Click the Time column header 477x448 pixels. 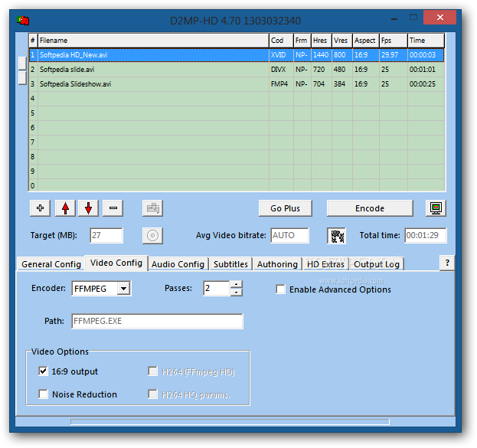(426, 41)
